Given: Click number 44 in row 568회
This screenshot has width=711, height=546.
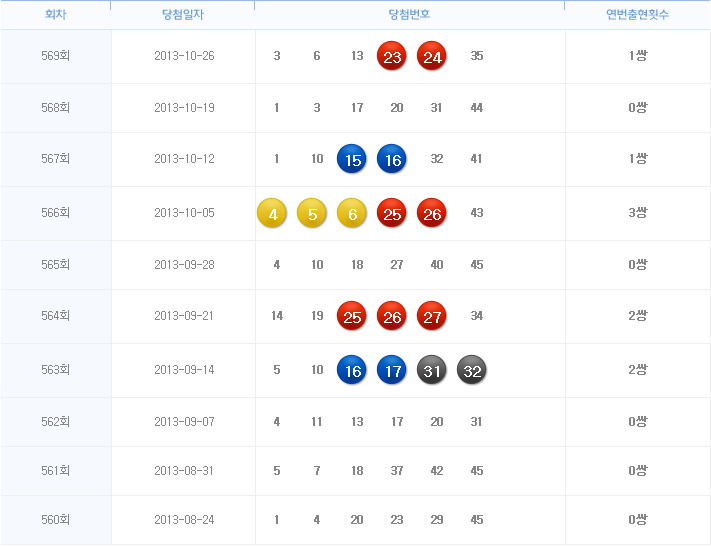Looking at the screenshot, I should (477, 107).
